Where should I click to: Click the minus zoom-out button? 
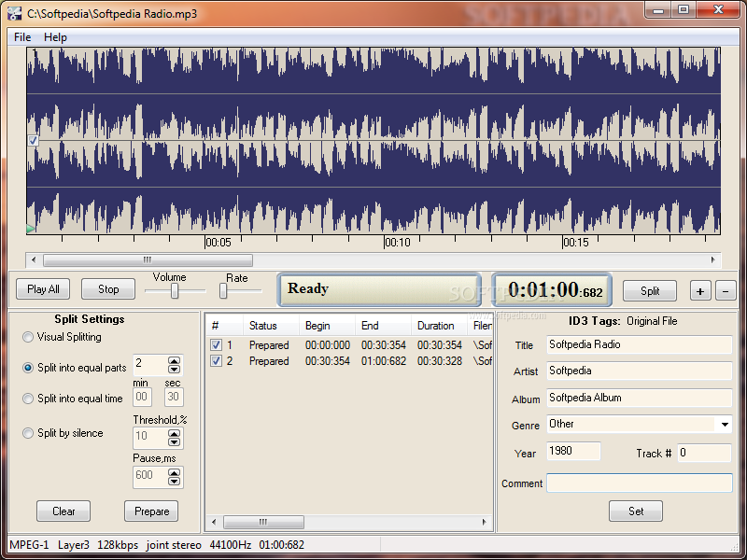[x=726, y=291]
